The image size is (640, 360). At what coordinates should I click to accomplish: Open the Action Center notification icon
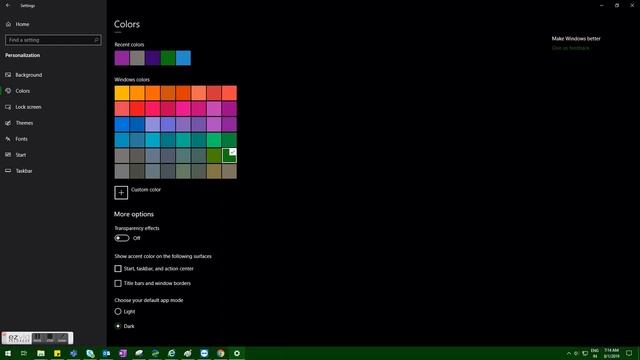point(629,353)
